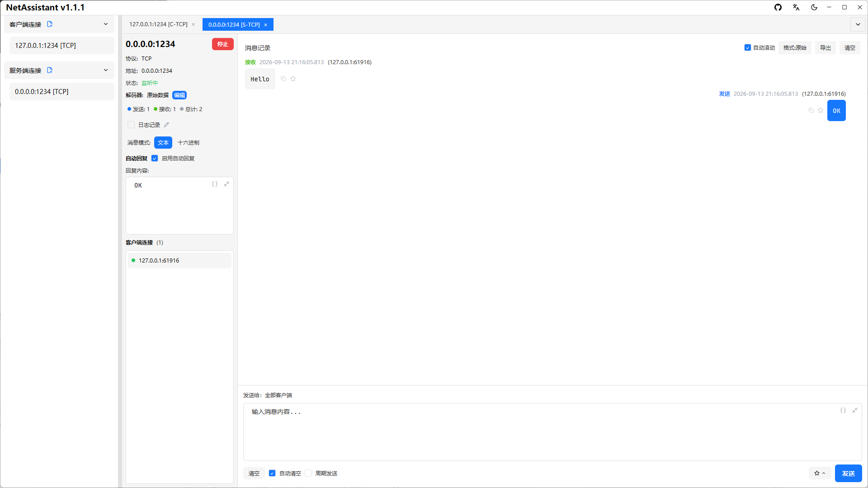Screen dimensions: 868x488
Task: Collapse the 客户端连接 sidebar section
Action: pos(106,24)
